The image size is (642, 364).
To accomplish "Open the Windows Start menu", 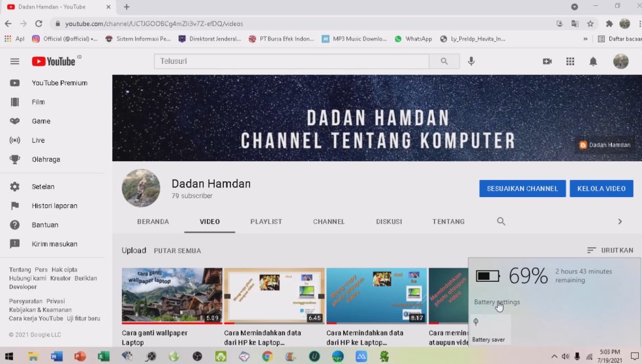I will click(9, 356).
